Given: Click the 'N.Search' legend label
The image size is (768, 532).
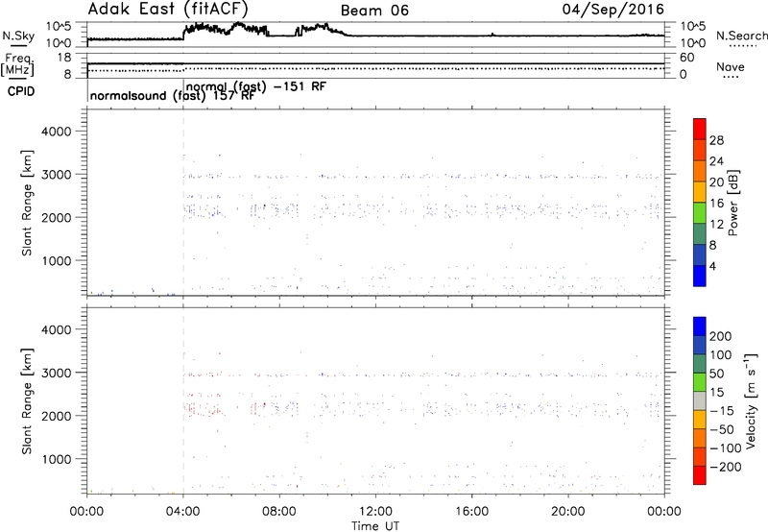Looking at the screenshot, I should [x=742, y=36].
